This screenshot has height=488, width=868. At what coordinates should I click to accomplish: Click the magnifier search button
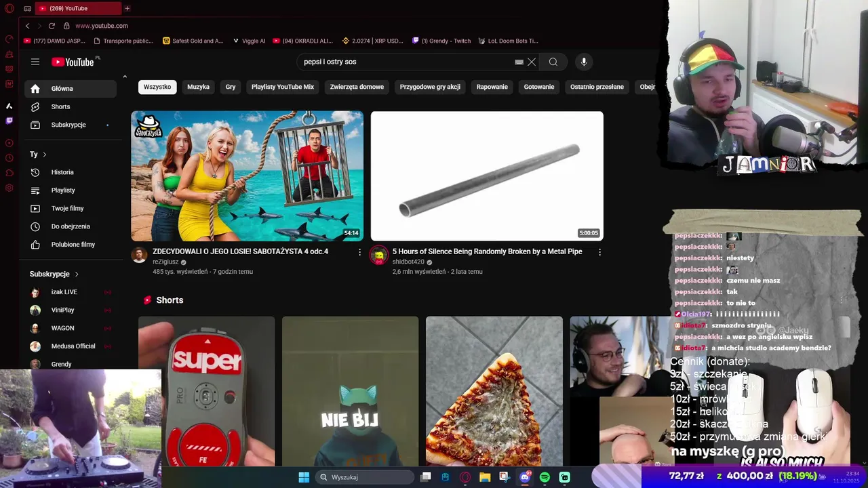[x=553, y=62]
